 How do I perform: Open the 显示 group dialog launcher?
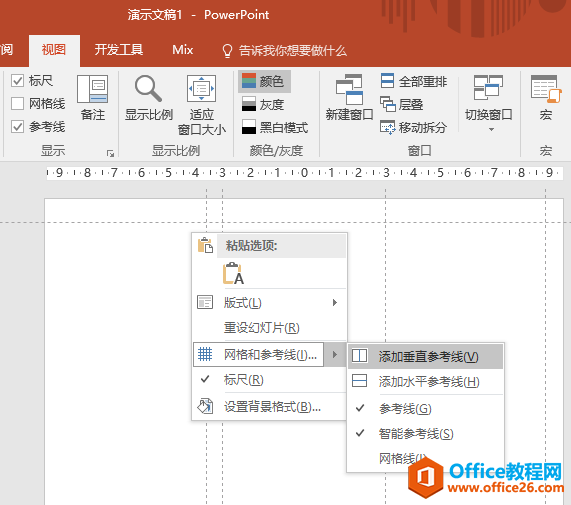coord(110,153)
